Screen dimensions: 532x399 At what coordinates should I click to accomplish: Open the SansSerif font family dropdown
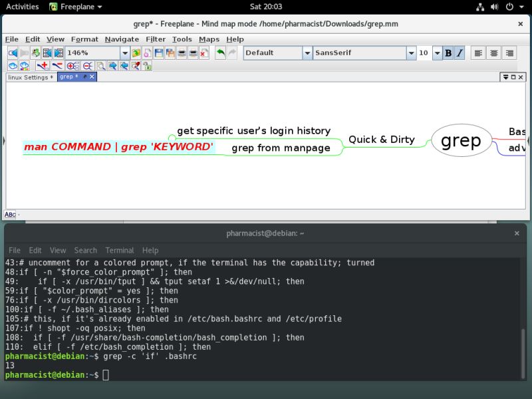(x=411, y=53)
